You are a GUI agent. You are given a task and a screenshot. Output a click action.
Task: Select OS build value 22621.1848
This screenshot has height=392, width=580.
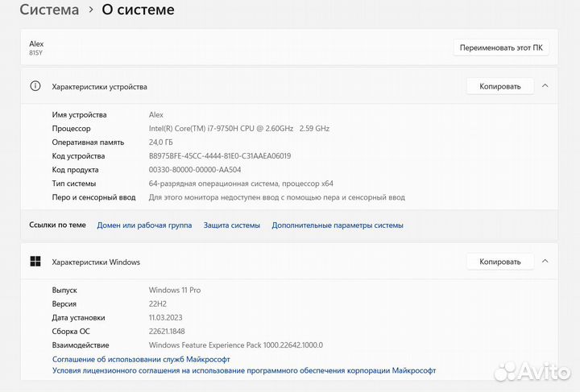click(x=167, y=332)
